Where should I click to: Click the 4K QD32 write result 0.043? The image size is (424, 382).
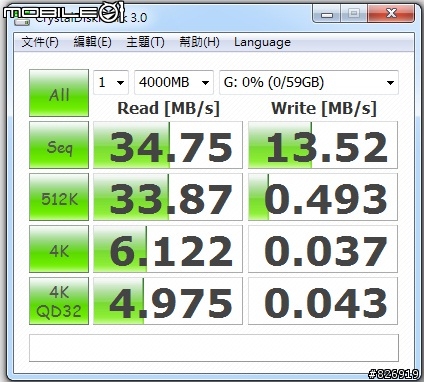pyautogui.click(x=323, y=301)
